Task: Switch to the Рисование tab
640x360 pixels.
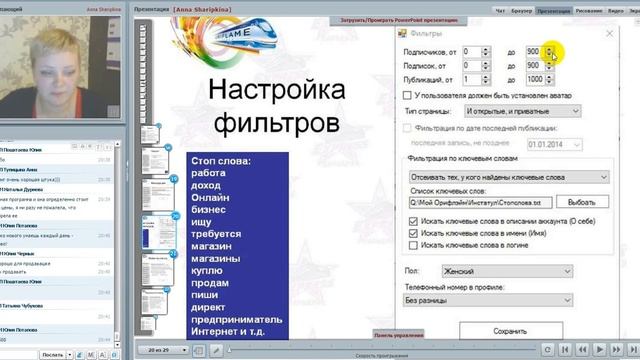Action: tap(589, 11)
